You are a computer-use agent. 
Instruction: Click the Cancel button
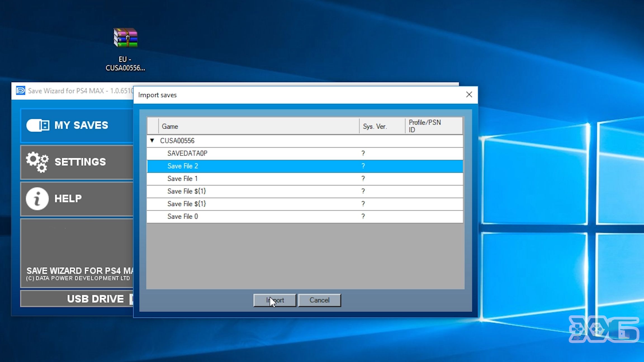pyautogui.click(x=319, y=300)
